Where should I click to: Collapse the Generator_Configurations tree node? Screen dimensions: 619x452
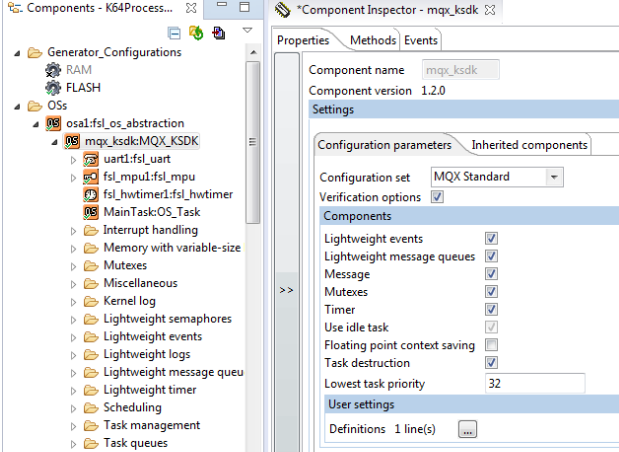(x=17, y=52)
